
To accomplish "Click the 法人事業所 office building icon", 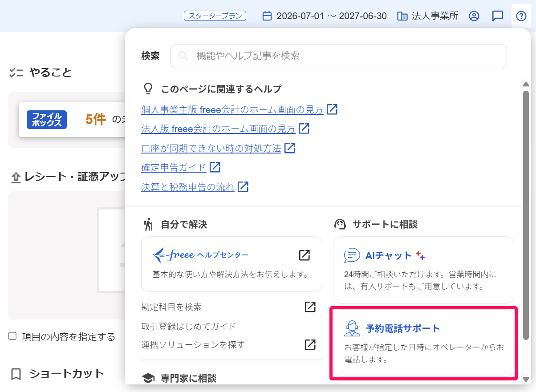I will pos(402,16).
